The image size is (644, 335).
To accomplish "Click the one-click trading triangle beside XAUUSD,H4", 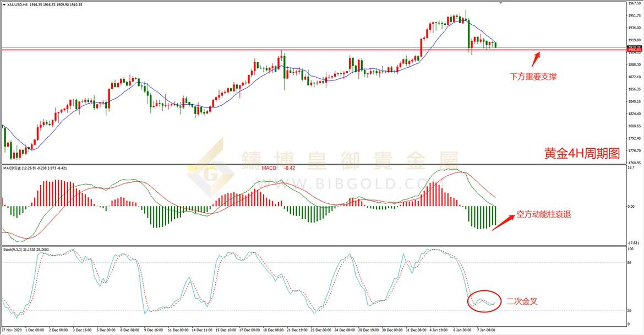I will (x=4, y=4).
